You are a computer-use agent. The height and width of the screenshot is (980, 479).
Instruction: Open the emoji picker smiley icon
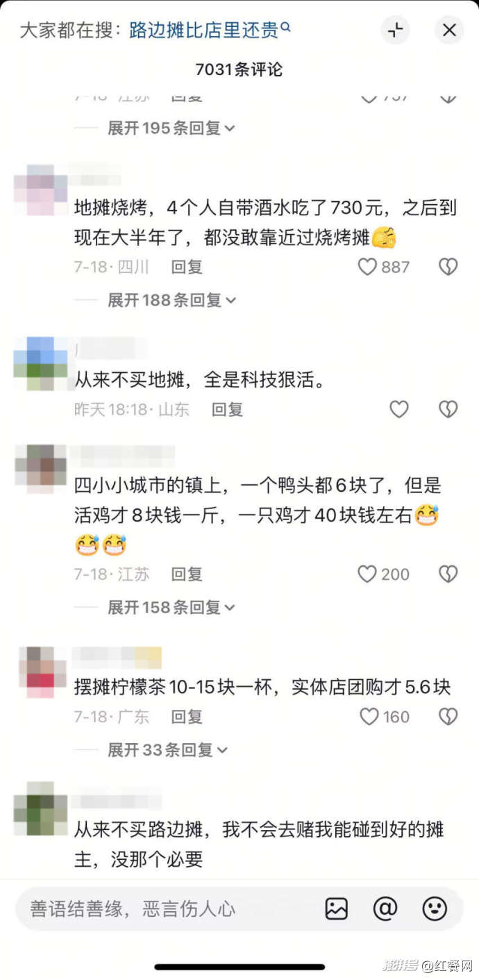pos(435,908)
